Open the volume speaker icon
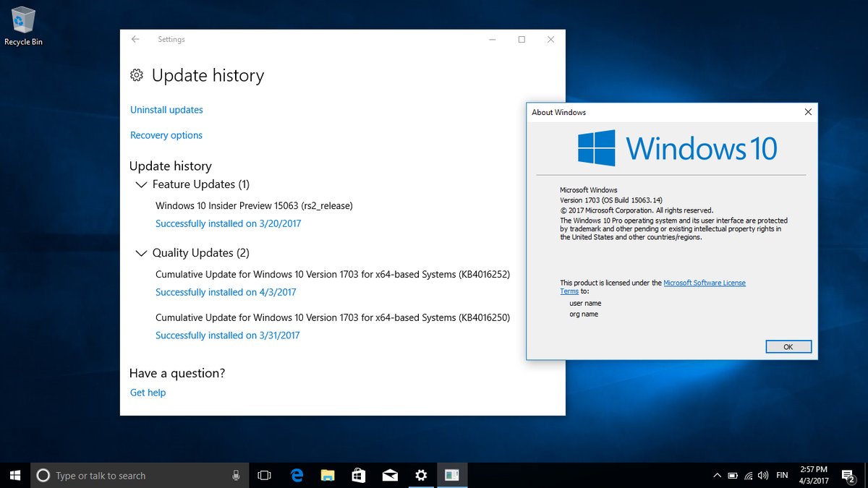Viewport: 868px width, 488px height. [763, 475]
